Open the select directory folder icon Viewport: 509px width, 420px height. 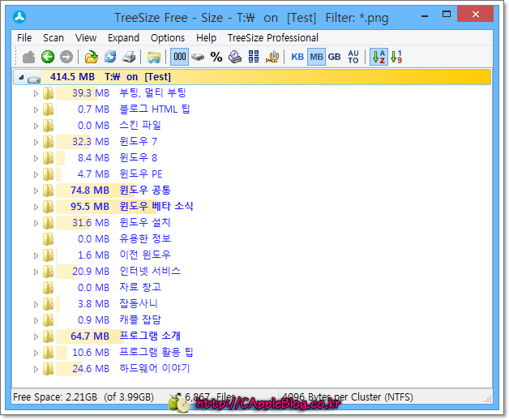point(92,58)
